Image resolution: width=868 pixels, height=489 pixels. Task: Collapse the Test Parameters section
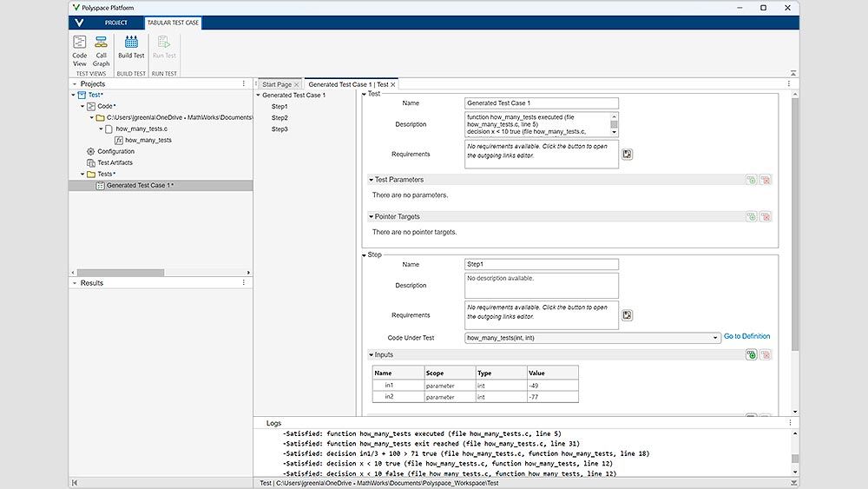point(371,180)
